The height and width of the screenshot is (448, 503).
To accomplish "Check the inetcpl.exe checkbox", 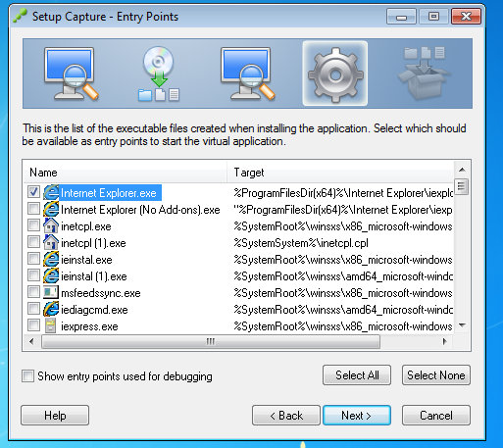I will pyautogui.click(x=33, y=225).
